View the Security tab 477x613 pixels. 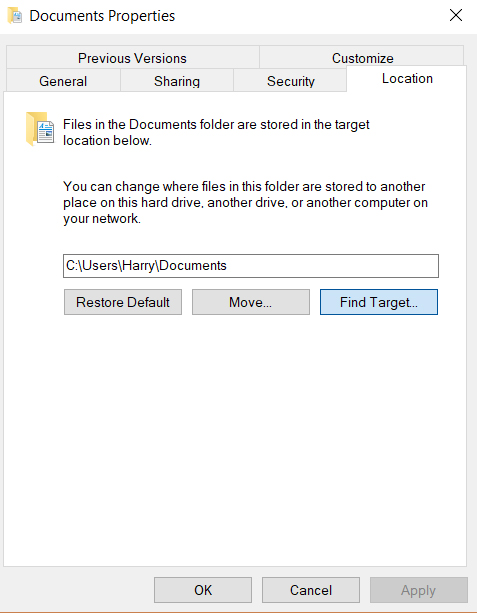tap(290, 81)
